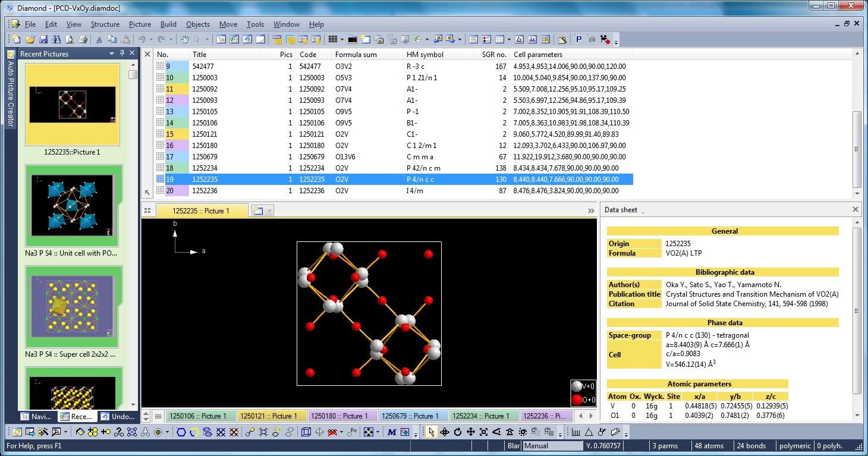Toggle pin on the Recent Pictures panel
The image size is (868, 456).
coord(122,54)
